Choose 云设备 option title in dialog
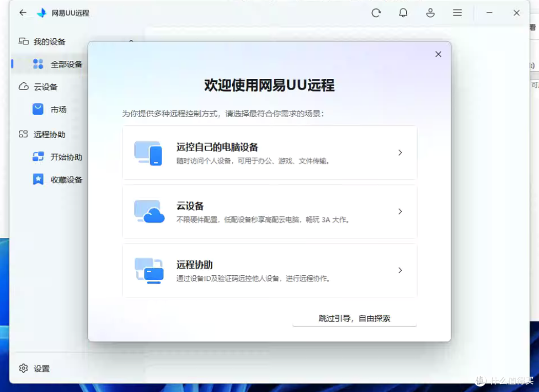Screen dimensions: 539x392 [x=190, y=206]
